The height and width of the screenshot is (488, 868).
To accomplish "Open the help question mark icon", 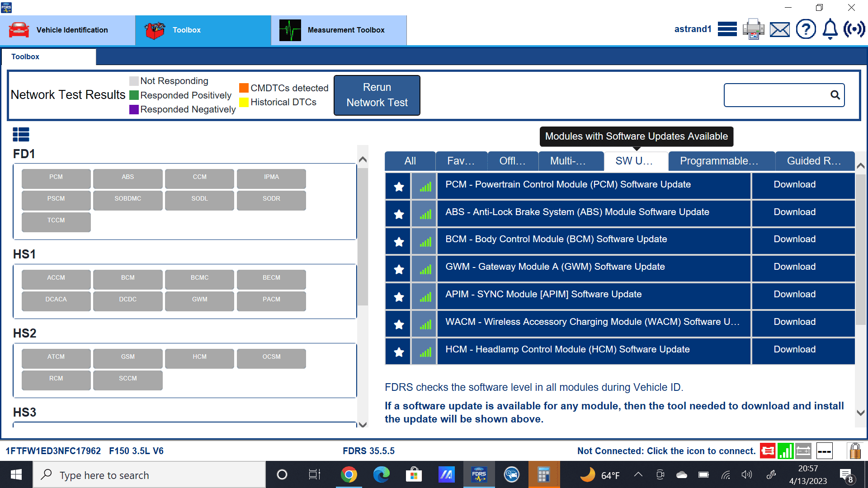I will (x=806, y=29).
